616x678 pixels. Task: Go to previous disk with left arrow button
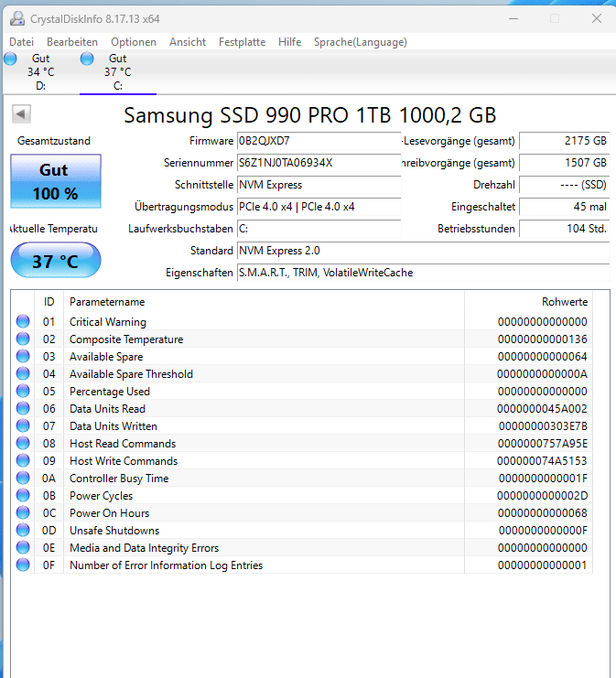click(21, 114)
